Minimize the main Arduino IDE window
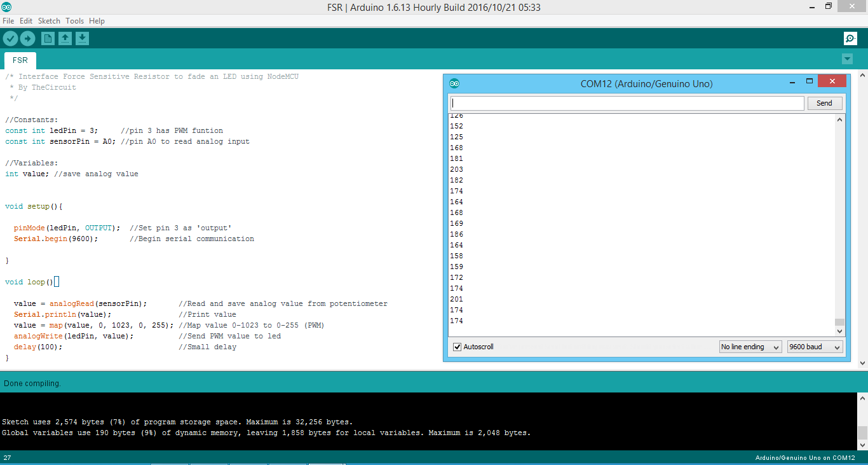Screen dimensions: 868x465 coord(811,6)
